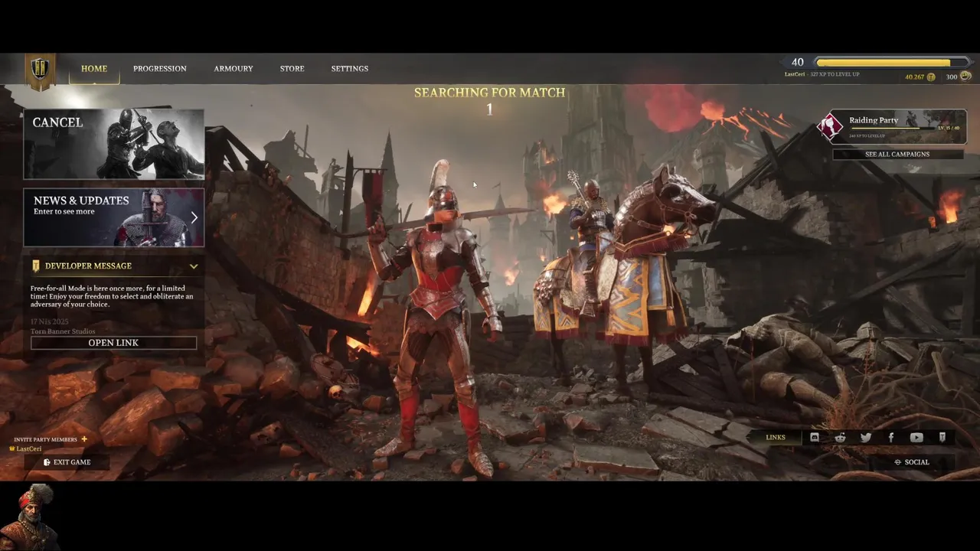Switch to the Progression tab

click(x=160, y=69)
